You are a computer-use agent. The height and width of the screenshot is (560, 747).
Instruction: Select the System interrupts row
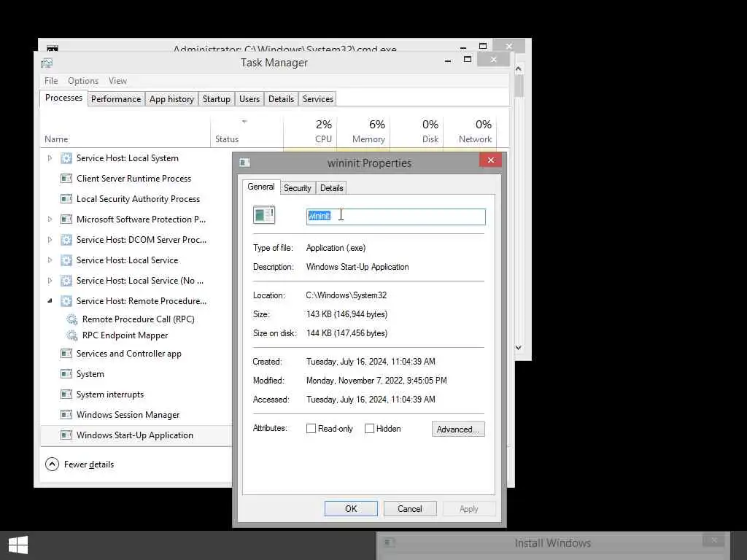click(136, 394)
